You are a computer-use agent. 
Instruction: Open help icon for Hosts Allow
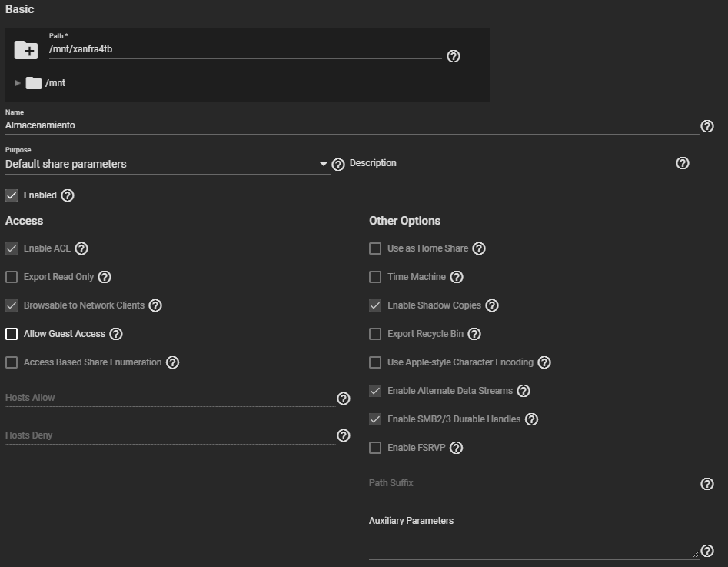click(343, 399)
